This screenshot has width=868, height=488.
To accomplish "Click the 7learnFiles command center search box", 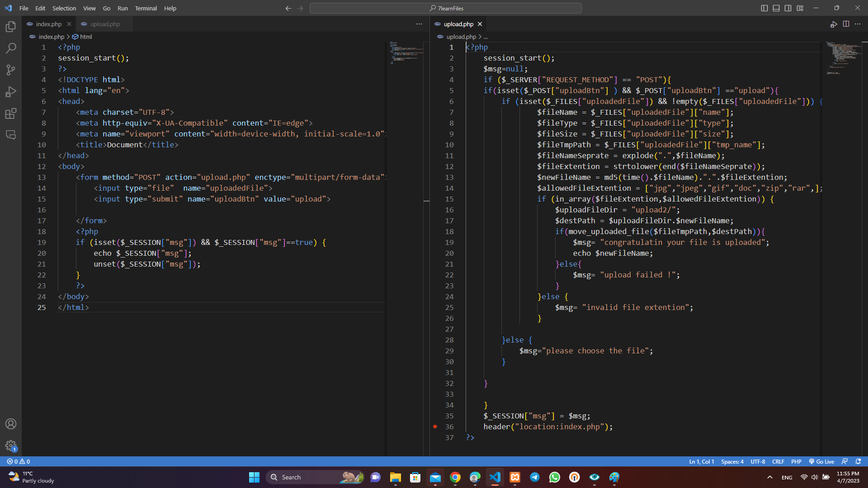I will (x=446, y=8).
